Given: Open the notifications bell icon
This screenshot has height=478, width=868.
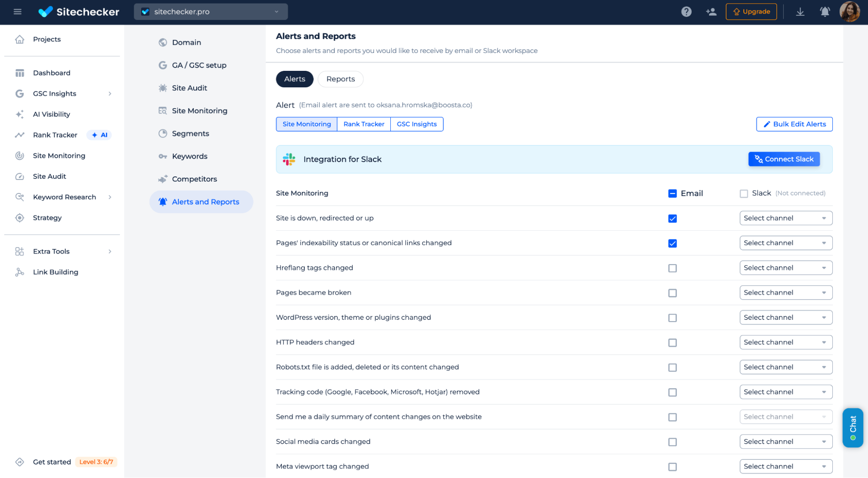Looking at the screenshot, I should (825, 12).
